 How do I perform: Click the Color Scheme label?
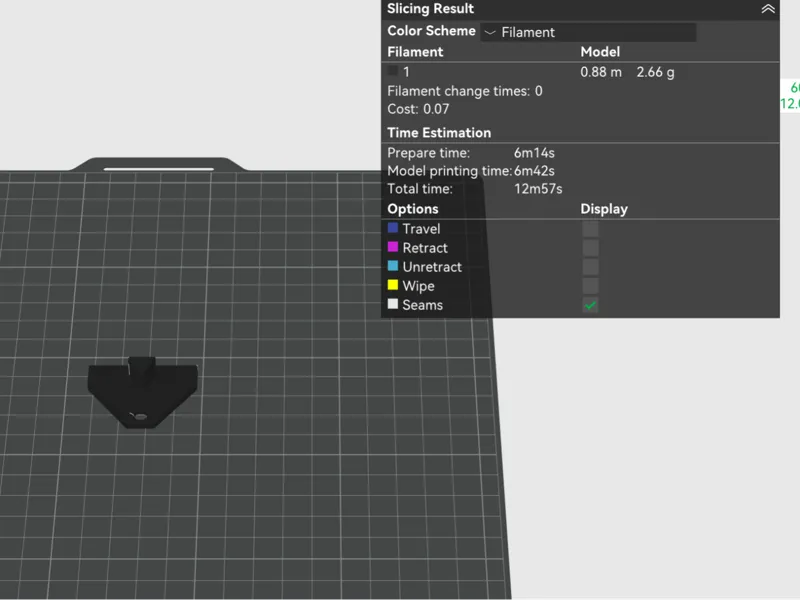431,31
